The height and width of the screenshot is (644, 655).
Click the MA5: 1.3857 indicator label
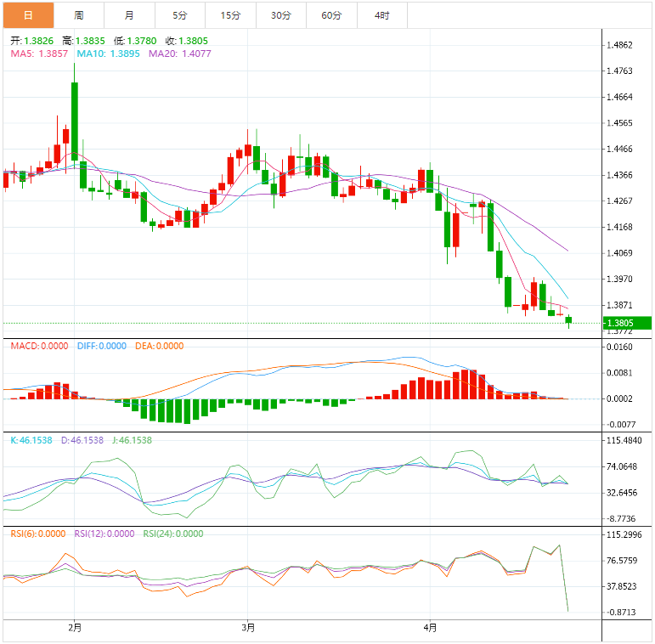pos(39,54)
